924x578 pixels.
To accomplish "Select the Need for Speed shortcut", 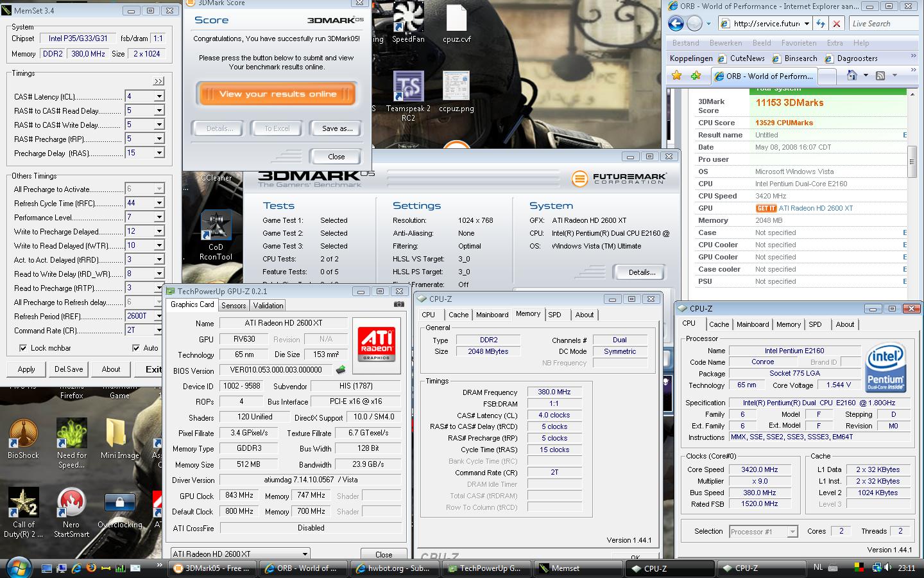I will click(x=72, y=443).
